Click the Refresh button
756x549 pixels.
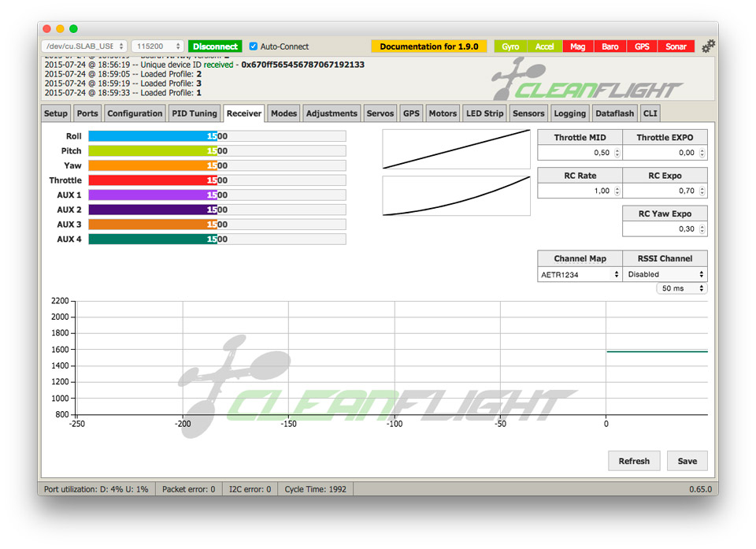click(634, 461)
